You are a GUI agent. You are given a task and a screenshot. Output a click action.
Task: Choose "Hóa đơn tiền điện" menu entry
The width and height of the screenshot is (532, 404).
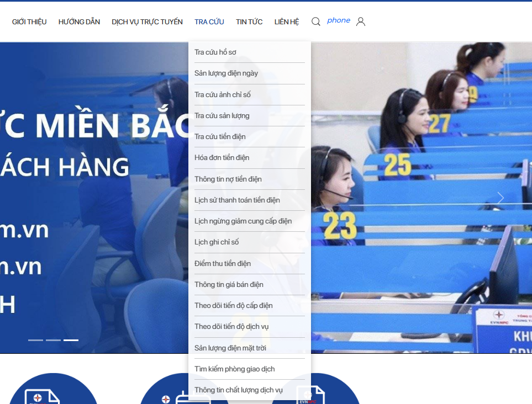tap(222, 158)
